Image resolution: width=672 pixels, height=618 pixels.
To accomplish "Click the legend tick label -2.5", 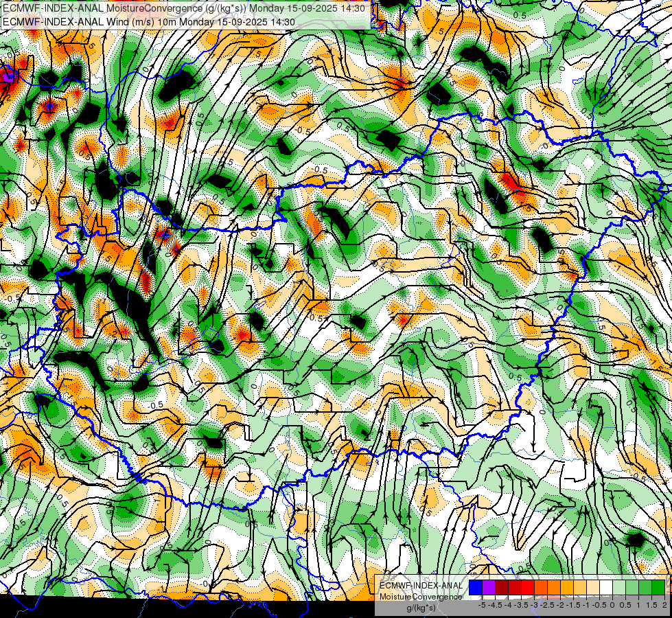I will (x=547, y=605).
